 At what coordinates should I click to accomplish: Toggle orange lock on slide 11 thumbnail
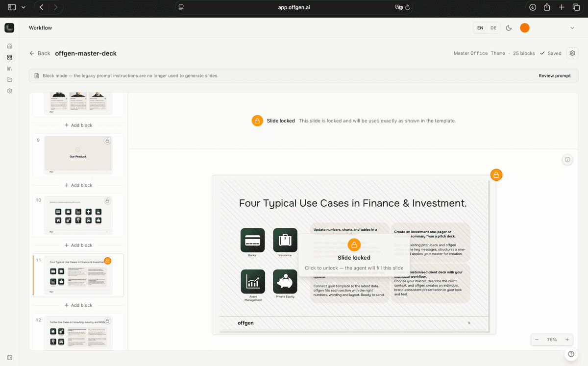(108, 261)
